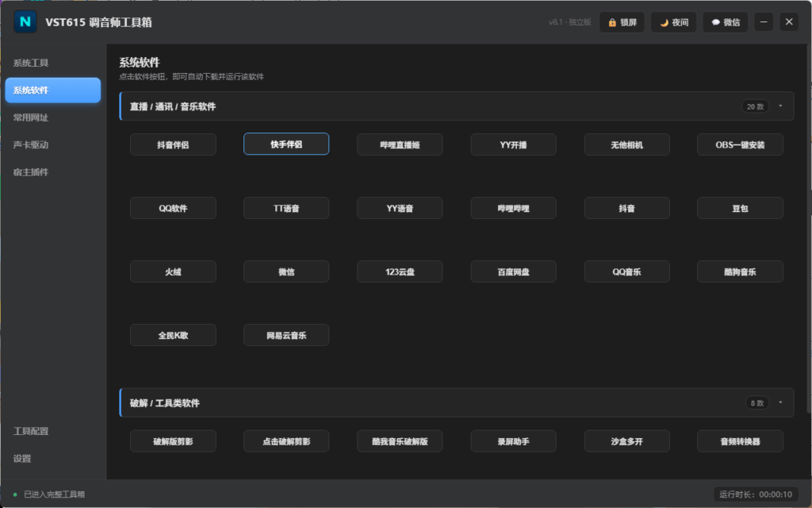Toggle 夜间 night mode
The height and width of the screenshot is (508, 812).
(674, 22)
